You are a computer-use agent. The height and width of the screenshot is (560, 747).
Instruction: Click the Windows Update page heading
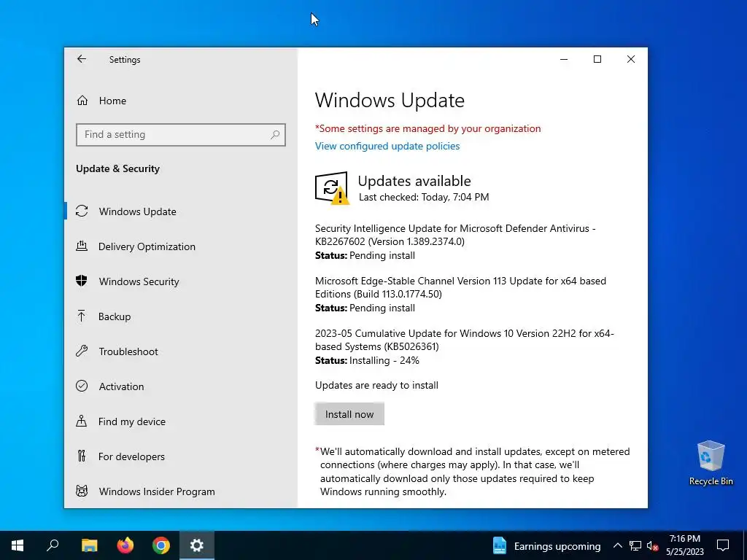pyautogui.click(x=390, y=101)
